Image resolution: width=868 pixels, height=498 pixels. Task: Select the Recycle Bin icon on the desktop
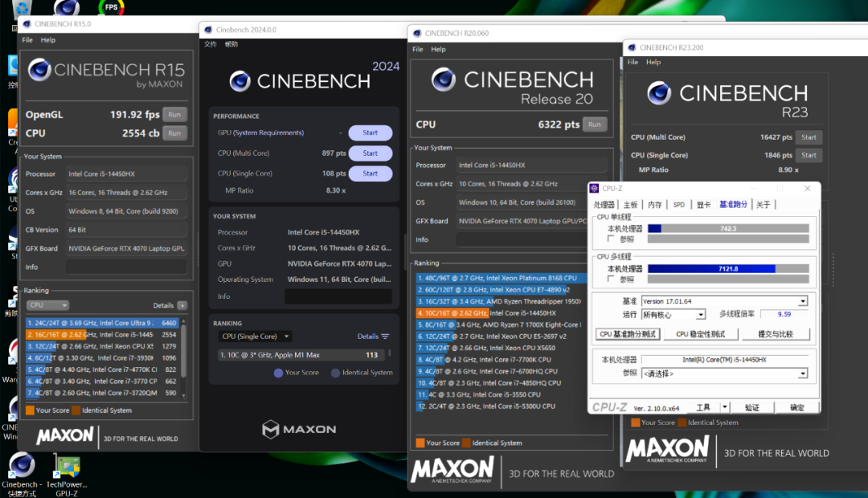(x=22, y=8)
